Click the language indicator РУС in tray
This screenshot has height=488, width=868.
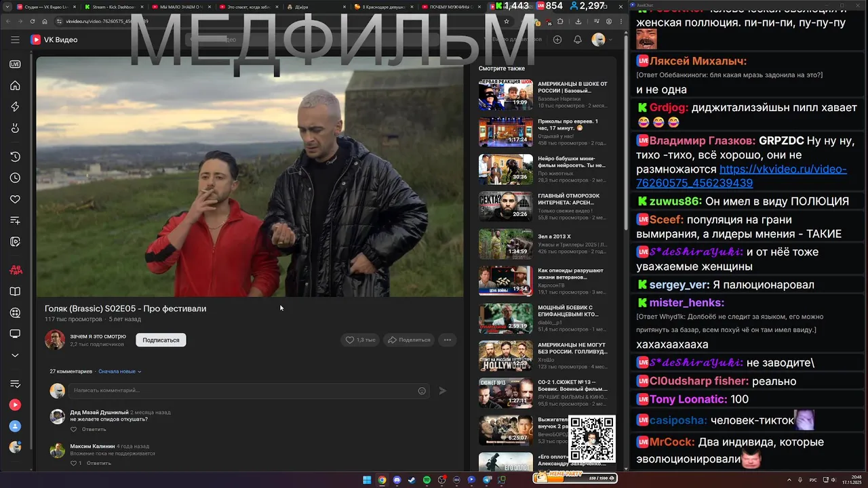coord(813,480)
